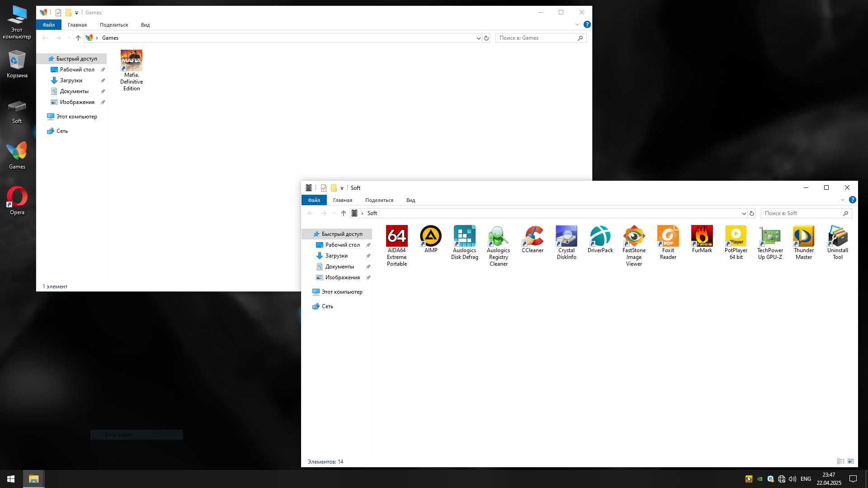Click the ENG language indicator
This screenshot has height=488, width=868.
[806, 479]
